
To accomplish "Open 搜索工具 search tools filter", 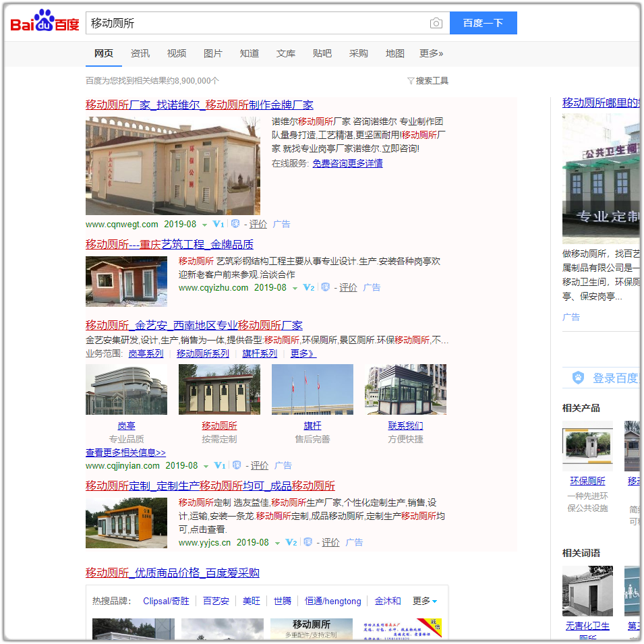I will 428,81.
